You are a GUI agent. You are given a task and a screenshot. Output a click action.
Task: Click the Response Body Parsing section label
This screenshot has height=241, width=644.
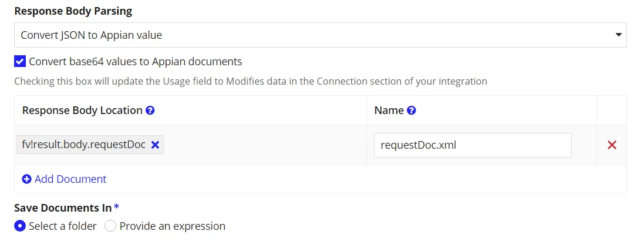pos(73,11)
